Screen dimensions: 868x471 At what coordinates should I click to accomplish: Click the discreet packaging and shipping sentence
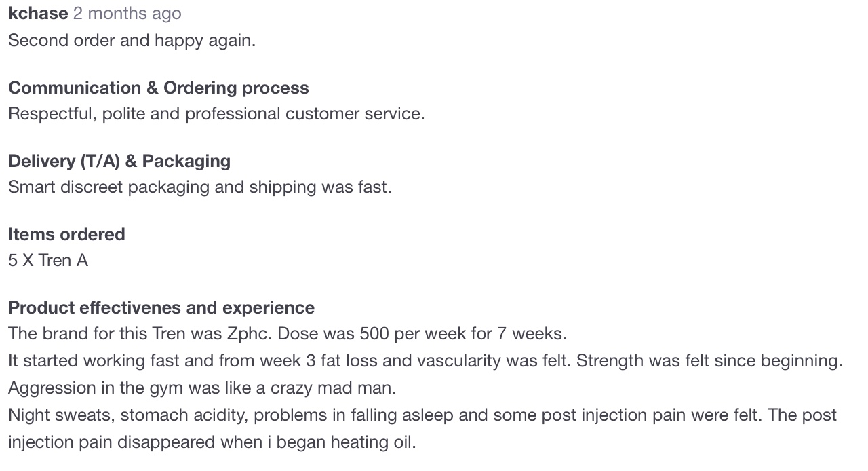coord(199,187)
